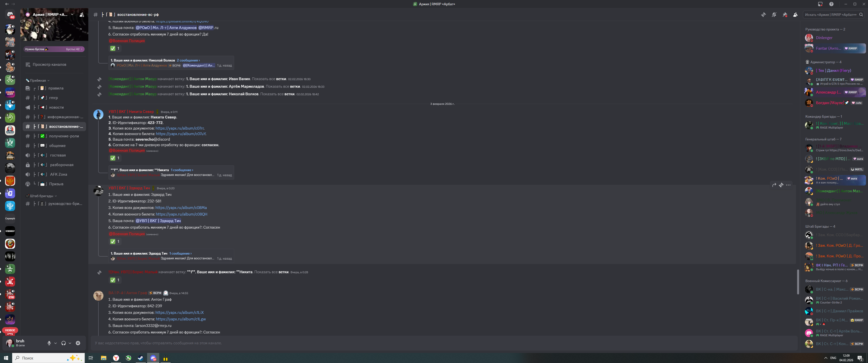Viewport: 868px width, 363px height.
Task: Open the Discord inbox icon
Action: 820,4
